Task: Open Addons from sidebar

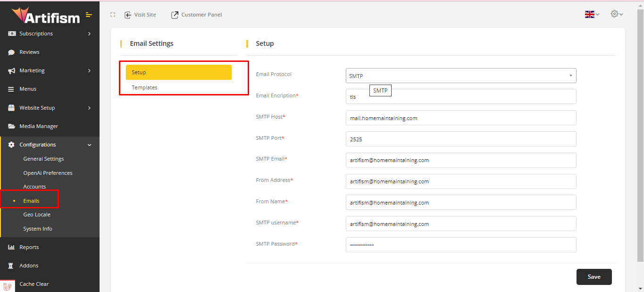Action: (29, 266)
